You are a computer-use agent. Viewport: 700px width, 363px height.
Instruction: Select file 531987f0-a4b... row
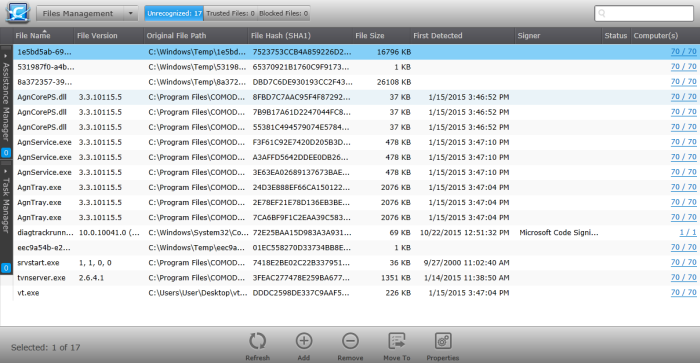356,67
